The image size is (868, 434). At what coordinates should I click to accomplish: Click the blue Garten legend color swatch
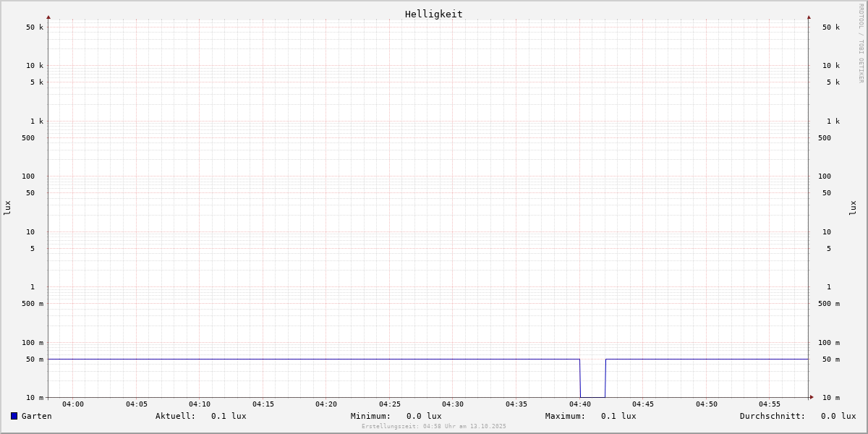click(14, 416)
